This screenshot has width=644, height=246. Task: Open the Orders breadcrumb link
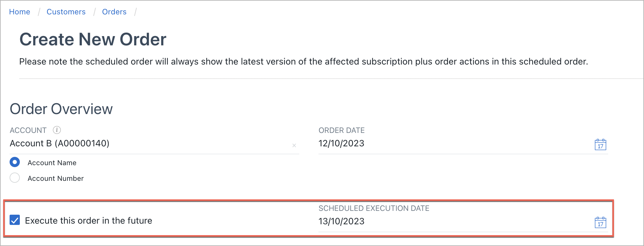114,12
